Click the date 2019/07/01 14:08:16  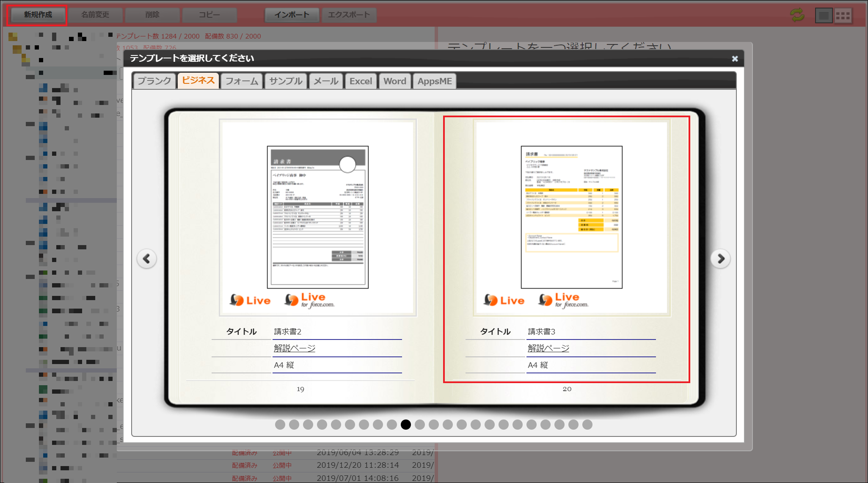pos(358,478)
